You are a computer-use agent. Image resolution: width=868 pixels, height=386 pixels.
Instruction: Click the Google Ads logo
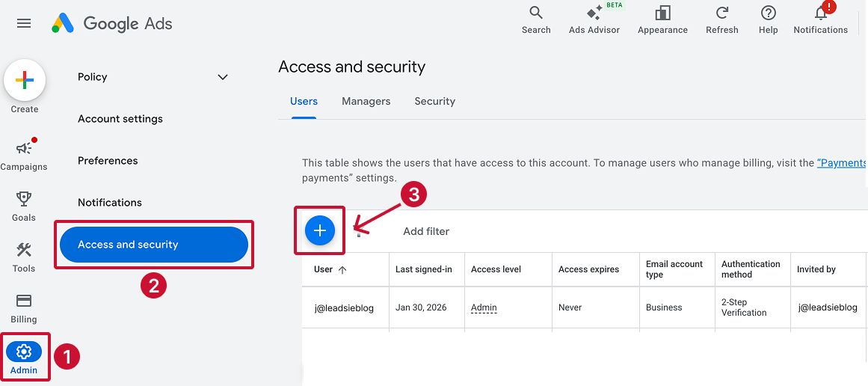[x=112, y=23]
